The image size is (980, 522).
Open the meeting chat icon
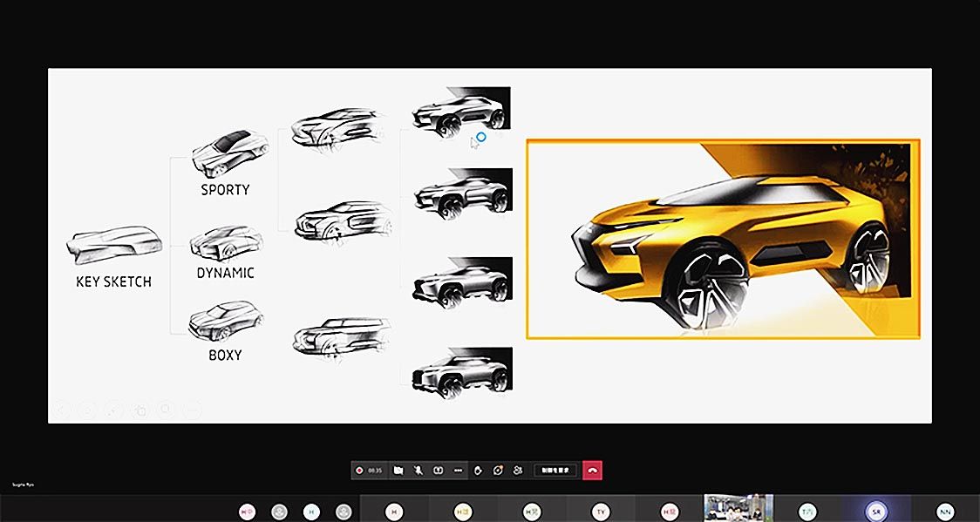point(498,471)
